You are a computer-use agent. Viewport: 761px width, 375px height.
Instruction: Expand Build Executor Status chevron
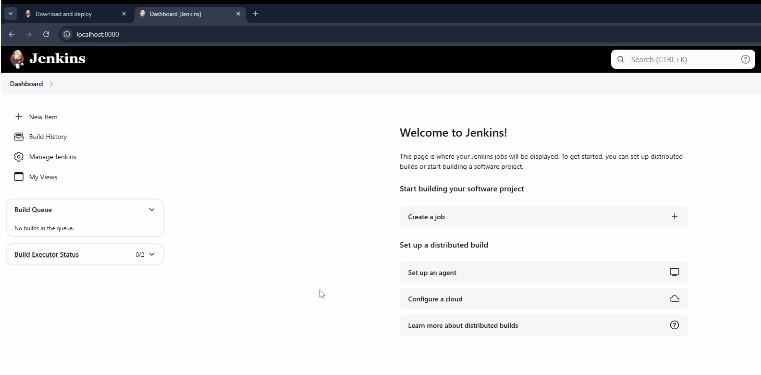click(151, 254)
